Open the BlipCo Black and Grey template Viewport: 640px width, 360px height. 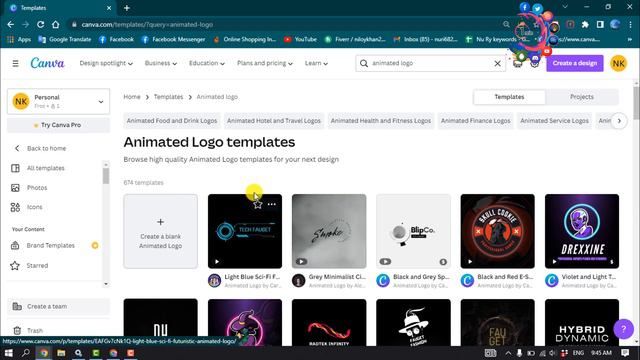413,231
